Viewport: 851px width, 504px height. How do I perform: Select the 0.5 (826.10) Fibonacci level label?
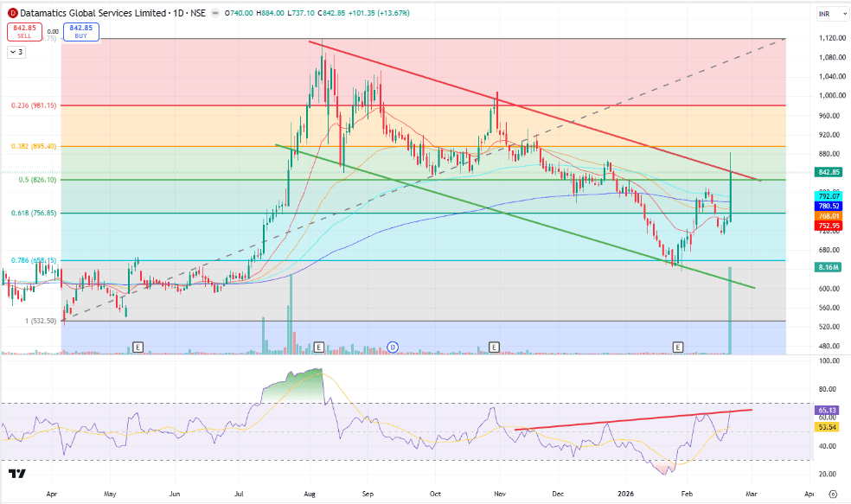tap(37, 180)
